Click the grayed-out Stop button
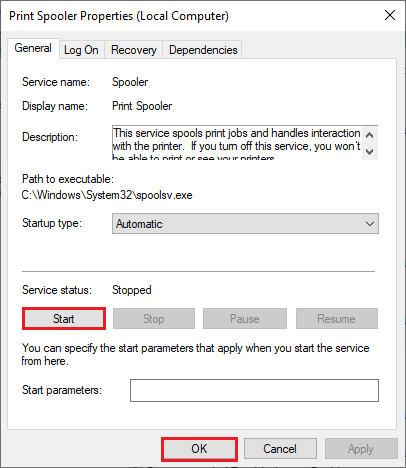 154,319
